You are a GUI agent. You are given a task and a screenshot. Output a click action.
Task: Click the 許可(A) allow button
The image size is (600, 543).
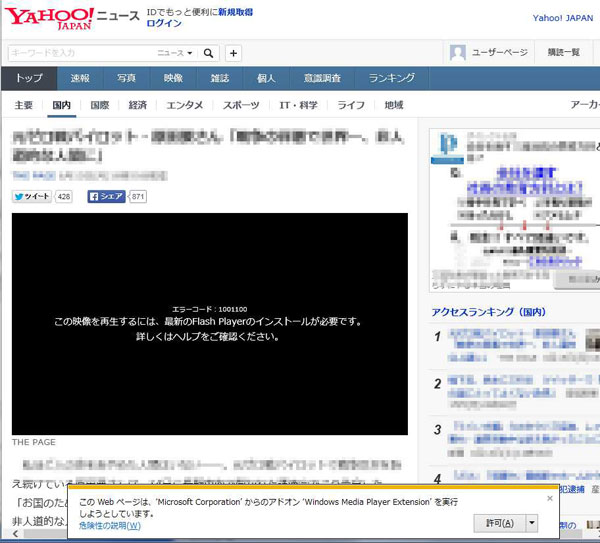click(x=497, y=523)
